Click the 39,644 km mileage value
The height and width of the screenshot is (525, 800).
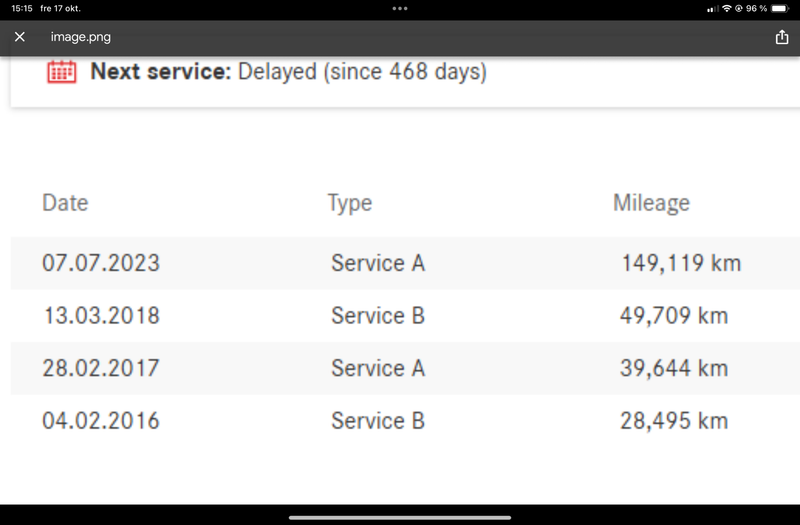coord(674,368)
